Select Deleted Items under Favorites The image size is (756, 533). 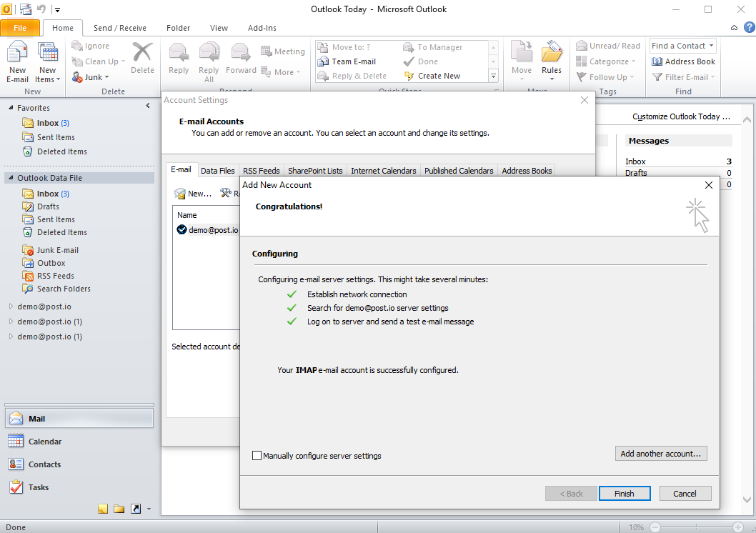tap(61, 151)
